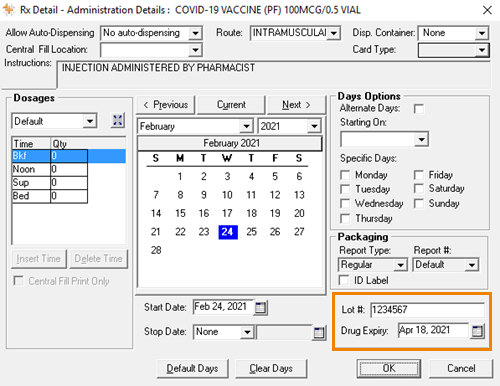
Task: Select day 10 in the calendar
Action: (x=227, y=195)
